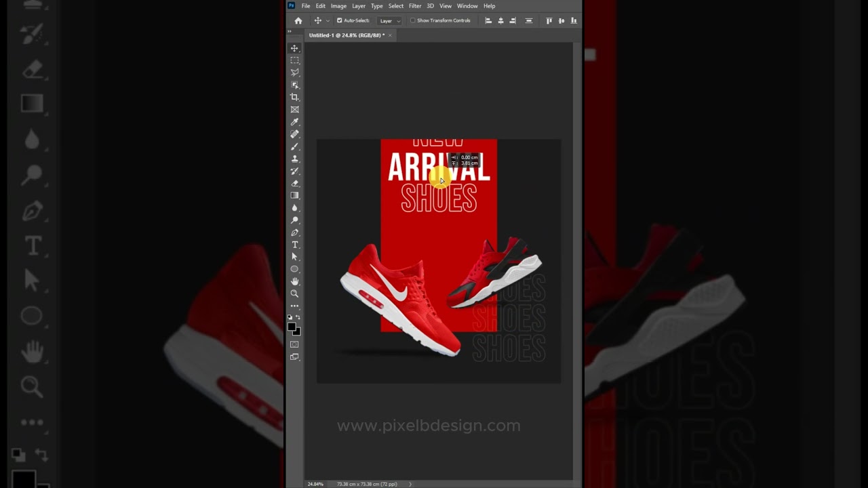
Task: Switch to the Untitled-1 document tab
Action: (x=347, y=35)
